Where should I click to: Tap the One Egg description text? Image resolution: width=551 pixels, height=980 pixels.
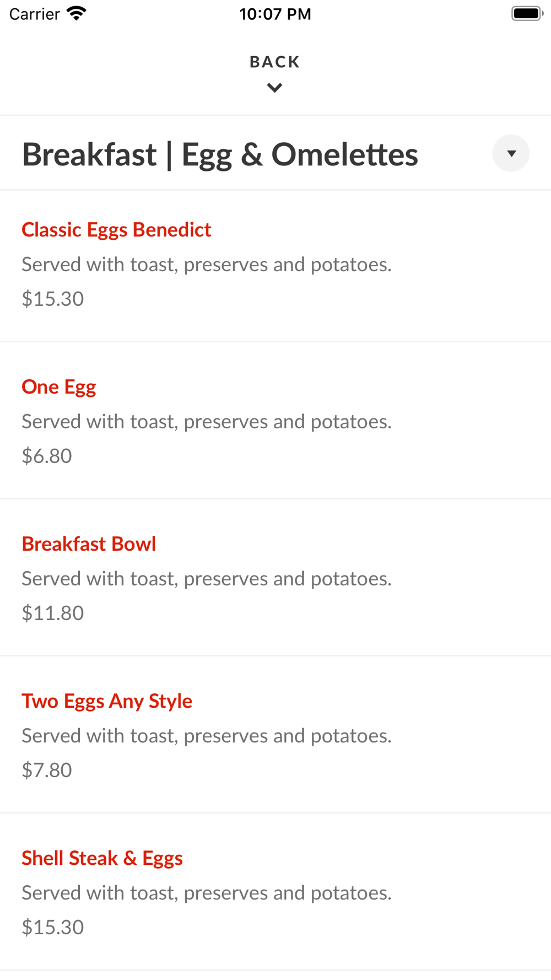(207, 422)
